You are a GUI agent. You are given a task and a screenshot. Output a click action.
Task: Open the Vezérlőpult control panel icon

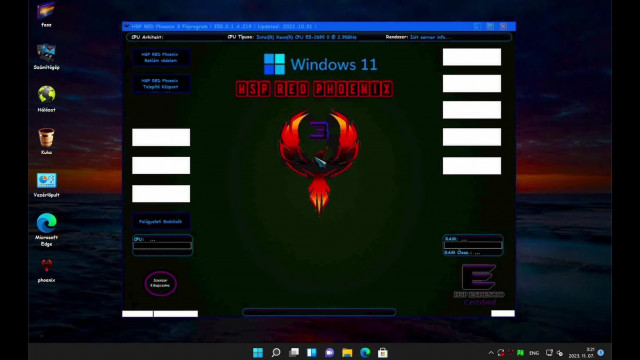(x=46, y=185)
